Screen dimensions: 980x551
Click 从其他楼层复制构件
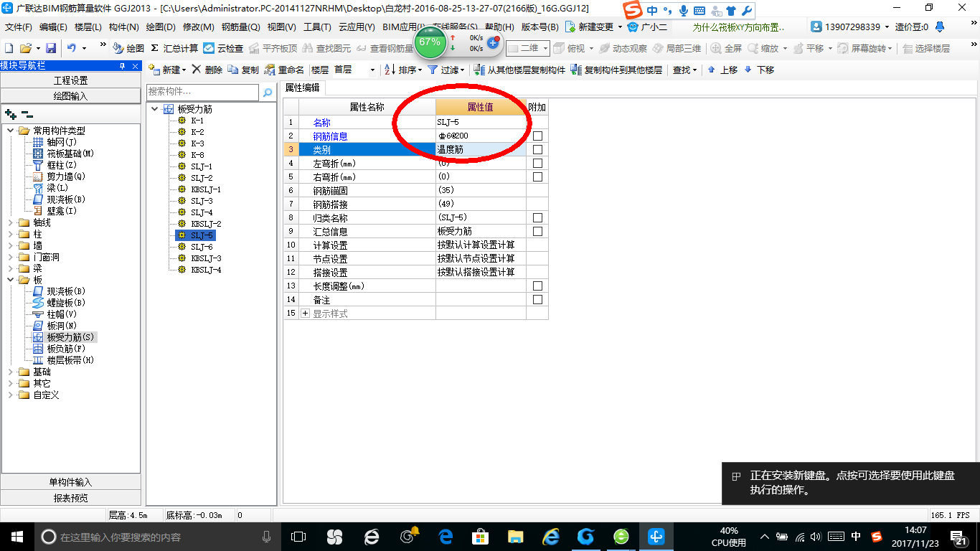click(x=521, y=70)
